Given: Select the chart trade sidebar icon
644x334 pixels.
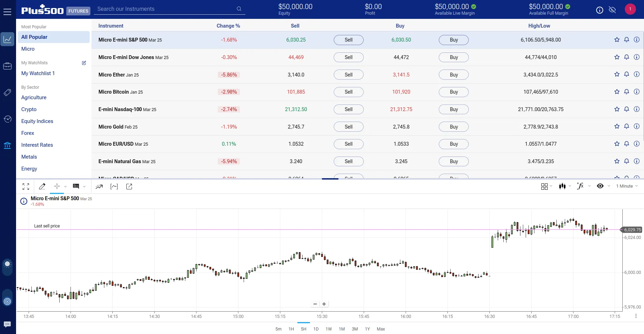Looking at the screenshot, I should pyautogui.click(x=7, y=39).
